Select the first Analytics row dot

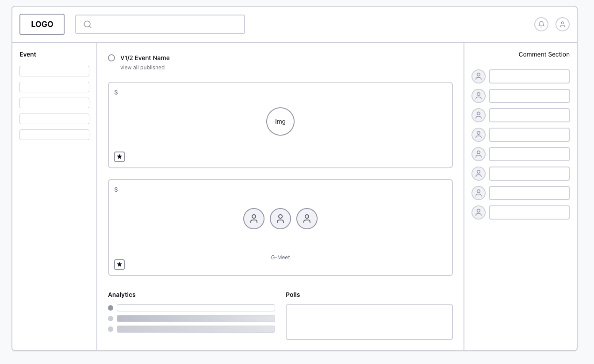tap(111, 308)
